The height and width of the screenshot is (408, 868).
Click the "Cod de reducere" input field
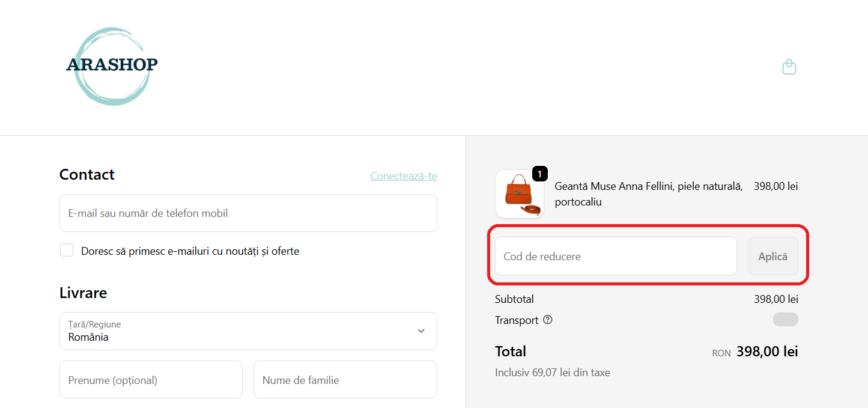coord(615,255)
